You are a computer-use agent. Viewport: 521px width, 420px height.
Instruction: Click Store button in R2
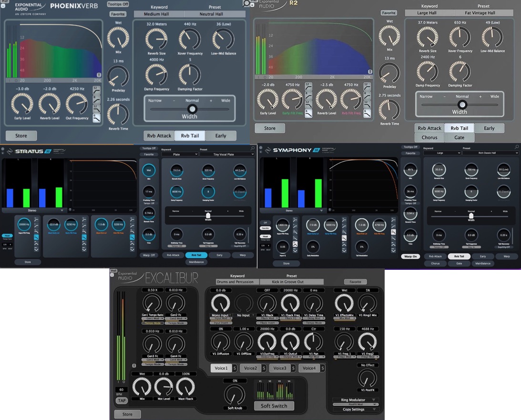(x=270, y=128)
